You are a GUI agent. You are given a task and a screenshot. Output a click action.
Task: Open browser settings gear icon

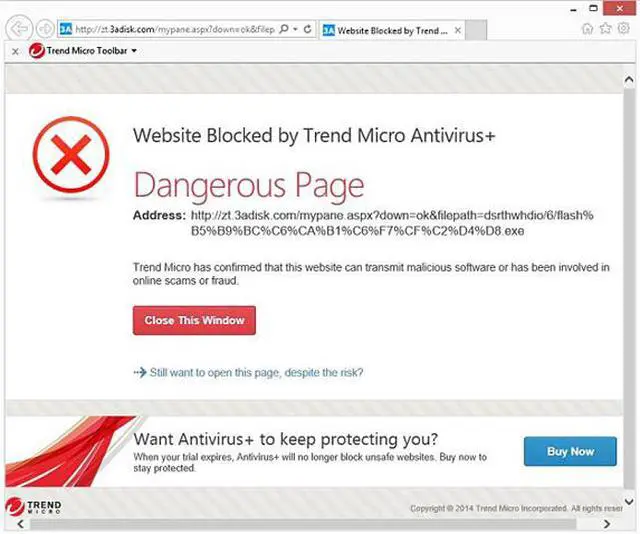click(x=623, y=28)
